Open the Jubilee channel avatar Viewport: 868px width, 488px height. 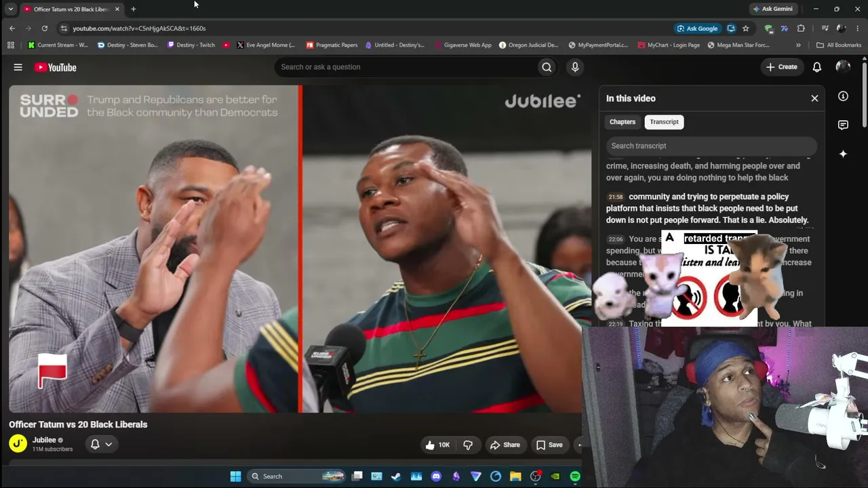[18, 444]
